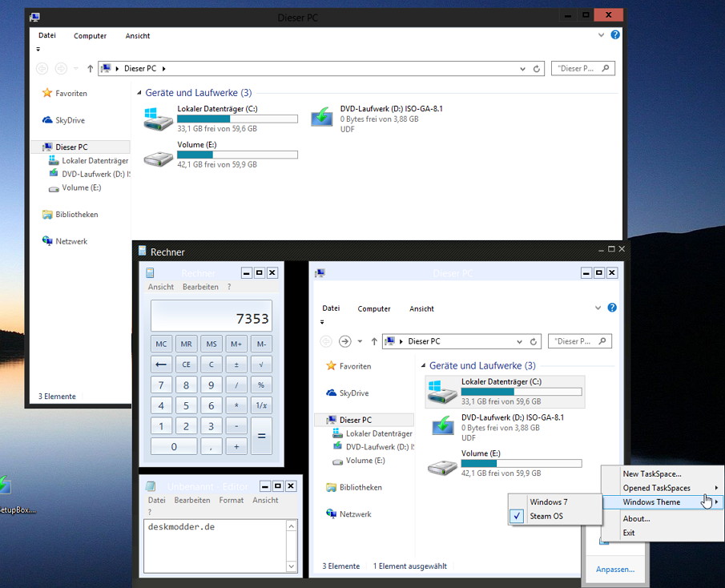
Task: Open the help icon in back Dieser PC window
Action: click(x=615, y=34)
